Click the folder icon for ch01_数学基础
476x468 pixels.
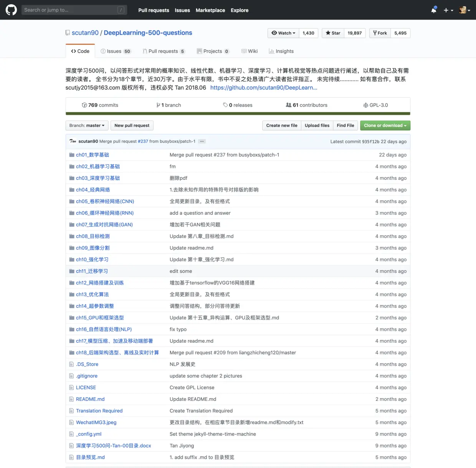click(x=72, y=155)
